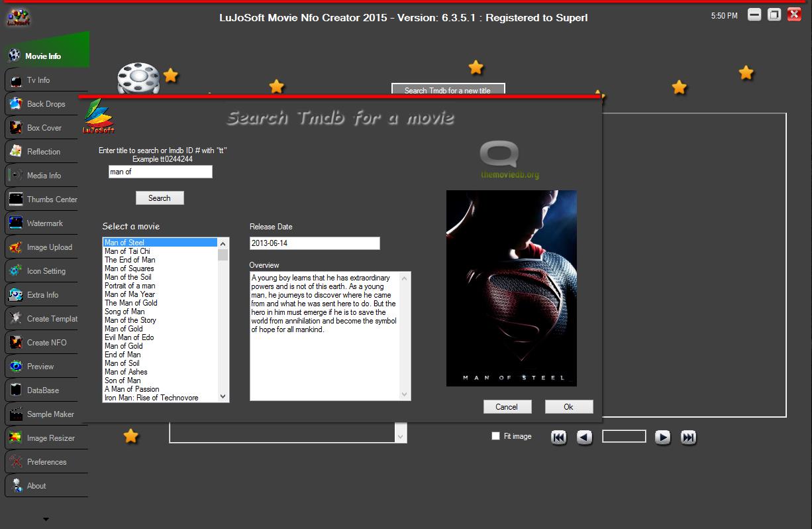Click the Man of Steel poster image
812x529 pixels.
tap(511, 288)
